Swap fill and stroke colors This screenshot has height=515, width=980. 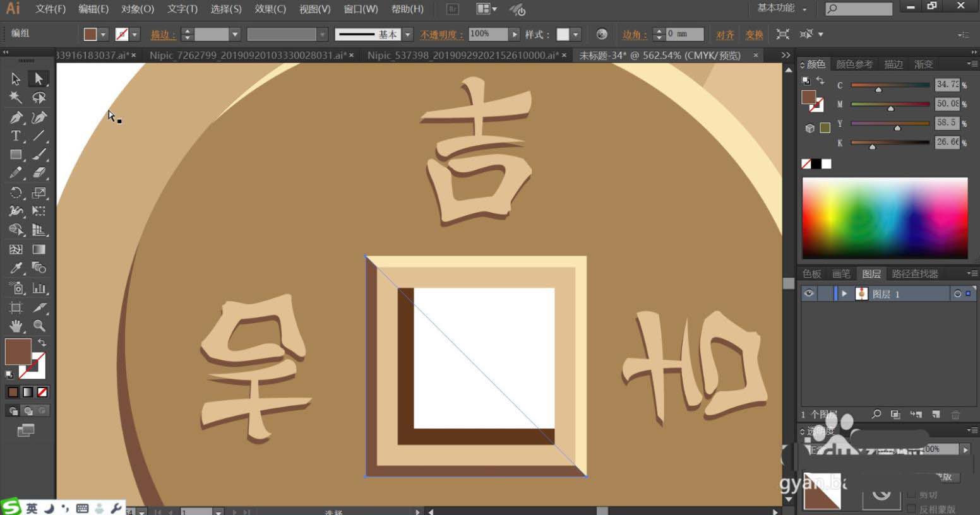pyautogui.click(x=42, y=343)
